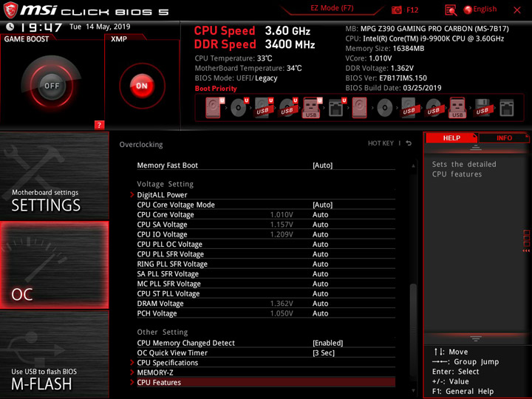
Task: Select the UEFI network boot icon
Action: point(337,108)
